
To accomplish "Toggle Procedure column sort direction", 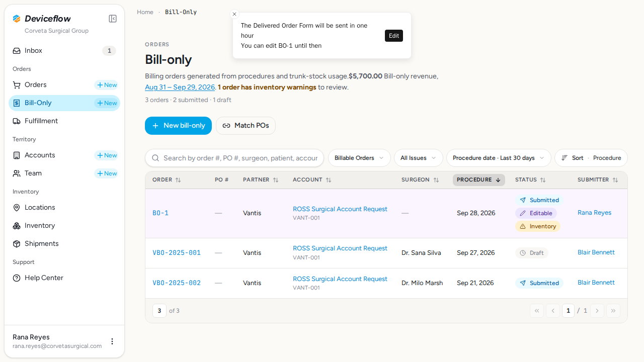I will [479, 180].
